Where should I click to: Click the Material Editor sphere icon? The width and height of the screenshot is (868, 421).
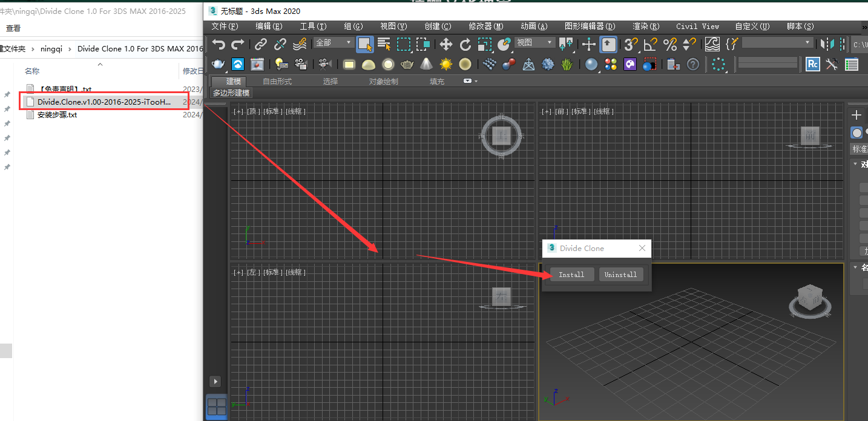[591, 63]
